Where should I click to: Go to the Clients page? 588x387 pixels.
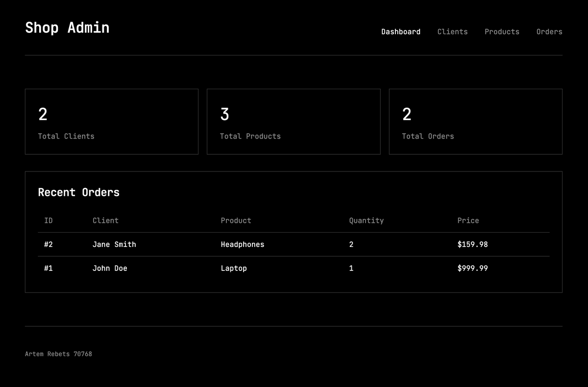452,32
